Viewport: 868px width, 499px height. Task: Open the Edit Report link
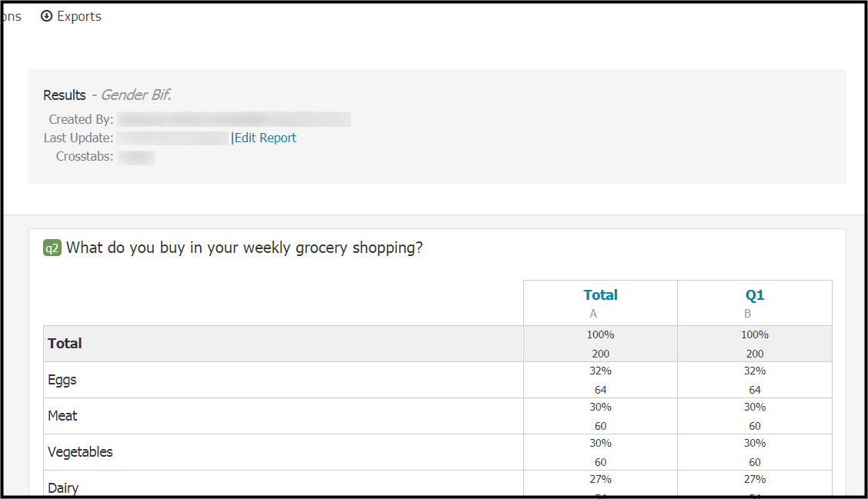click(265, 138)
